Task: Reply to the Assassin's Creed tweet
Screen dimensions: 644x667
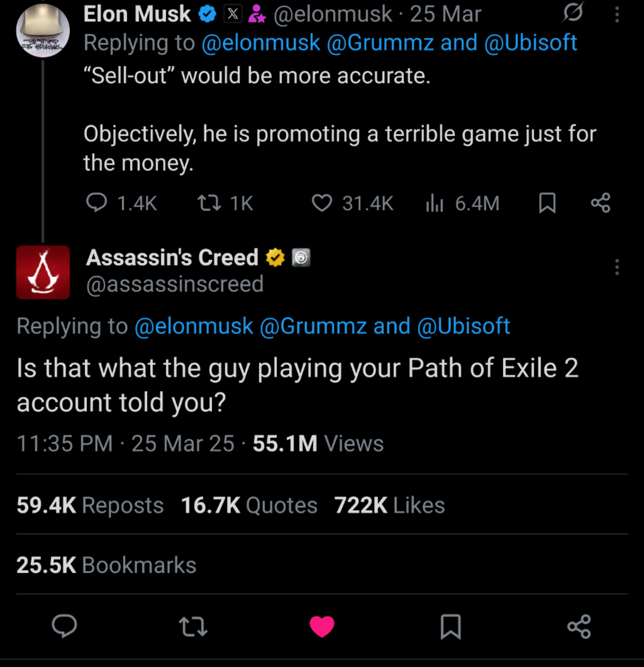Action: point(64,626)
